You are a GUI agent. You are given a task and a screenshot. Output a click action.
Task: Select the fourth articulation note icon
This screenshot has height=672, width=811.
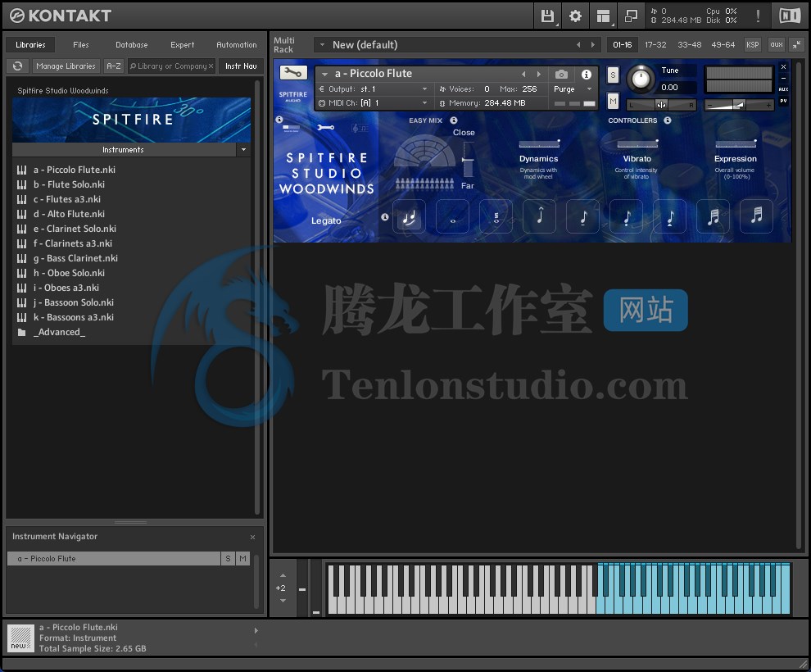tap(540, 216)
